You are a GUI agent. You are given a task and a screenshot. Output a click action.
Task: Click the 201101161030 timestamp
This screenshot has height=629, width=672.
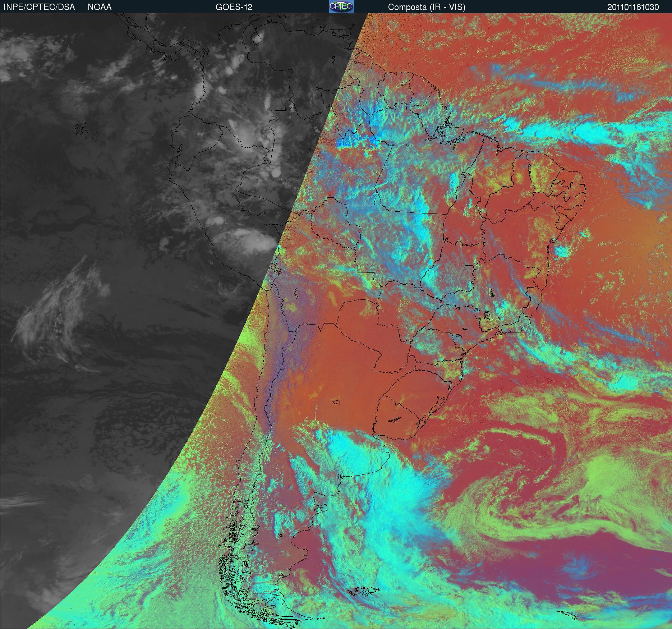point(633,7)
